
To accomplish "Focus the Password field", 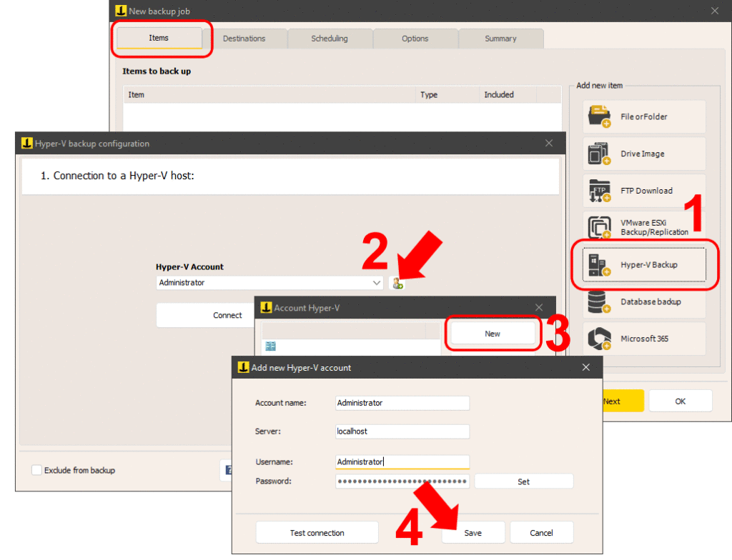I will coord(402,481).
